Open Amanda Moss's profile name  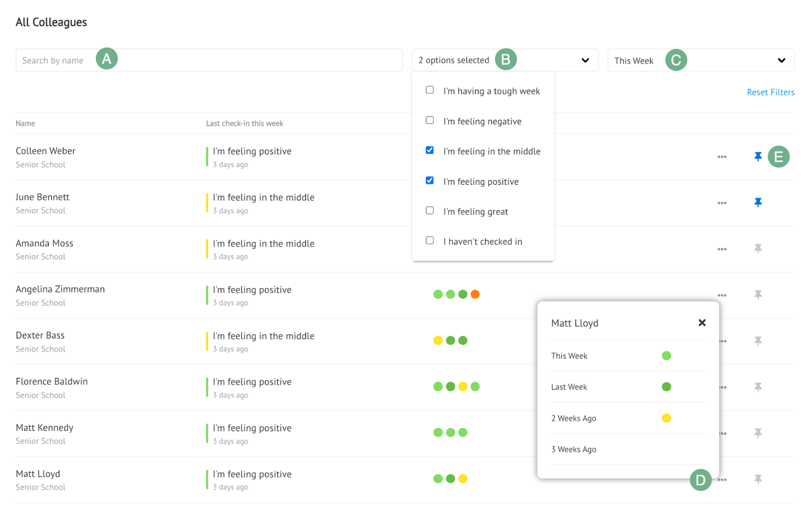[x=45, y=243]
